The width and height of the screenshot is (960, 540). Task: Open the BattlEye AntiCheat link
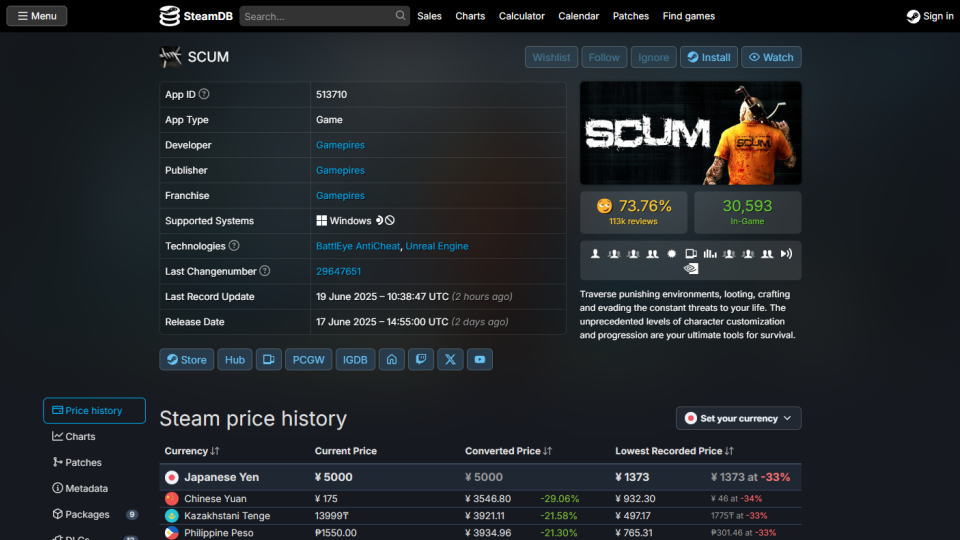coord(358,246)
